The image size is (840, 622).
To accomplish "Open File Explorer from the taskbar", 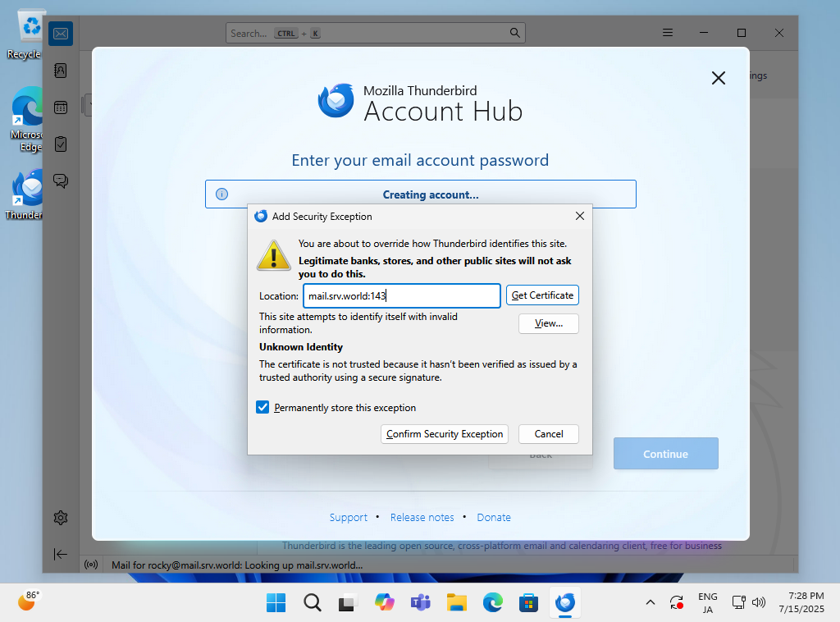I will (457, 602).
